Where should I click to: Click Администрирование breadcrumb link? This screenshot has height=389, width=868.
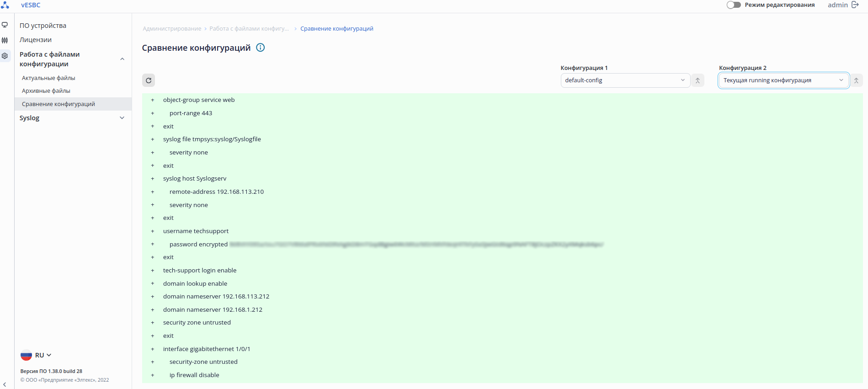pyautogui.click(x=172, y=29)
